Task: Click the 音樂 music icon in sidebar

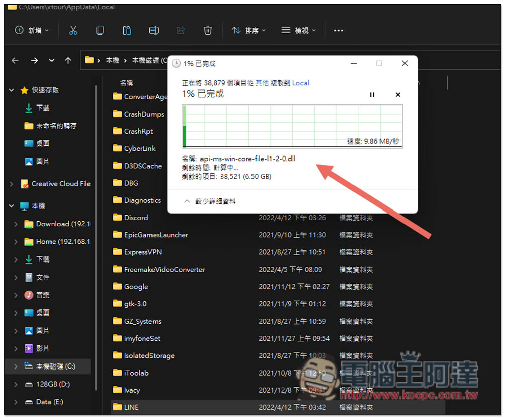Action: tap(29, 295)
